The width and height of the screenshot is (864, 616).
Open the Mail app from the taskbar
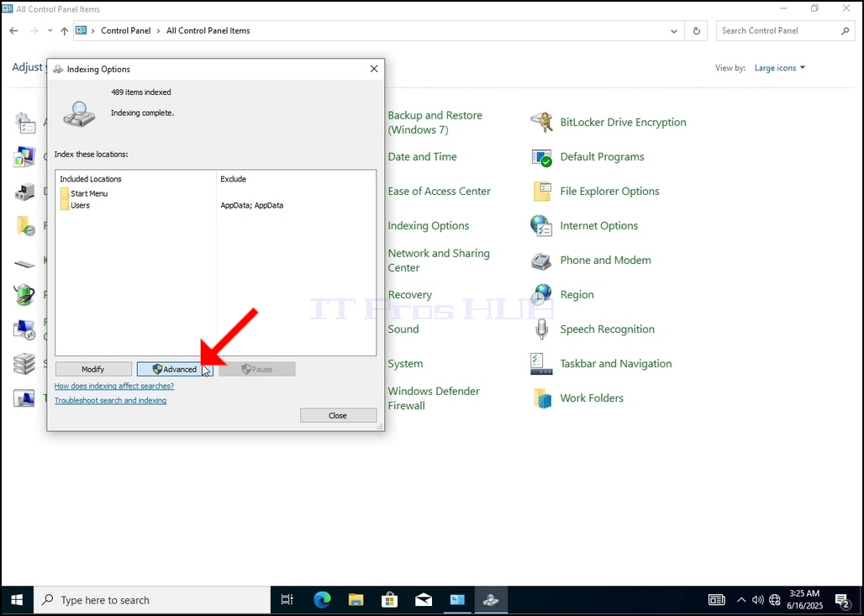coord(424,600)
